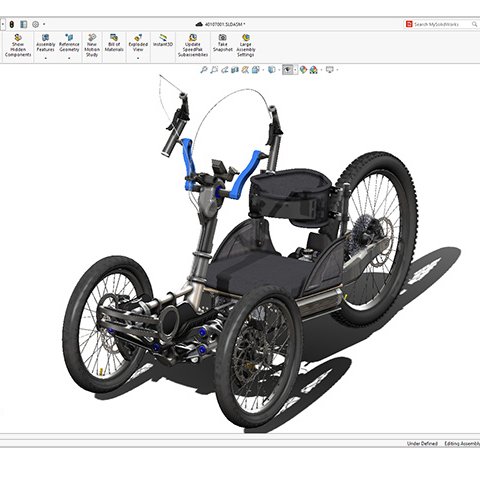Click Zoom to Fit magnifier icon
480x480 pixels.
click(204, 70)
